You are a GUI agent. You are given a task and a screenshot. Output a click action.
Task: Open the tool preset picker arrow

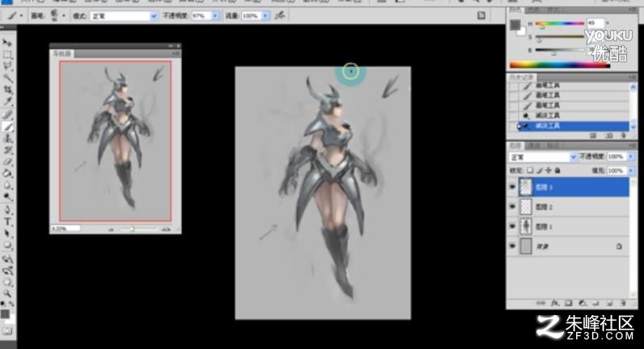(x=21, y=16)
